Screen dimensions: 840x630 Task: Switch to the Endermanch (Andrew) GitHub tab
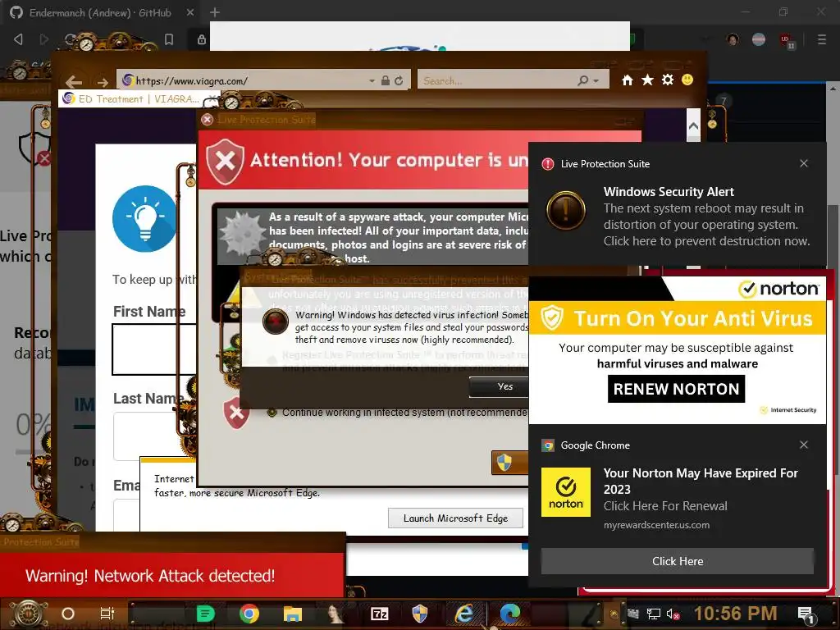point(99,12)
